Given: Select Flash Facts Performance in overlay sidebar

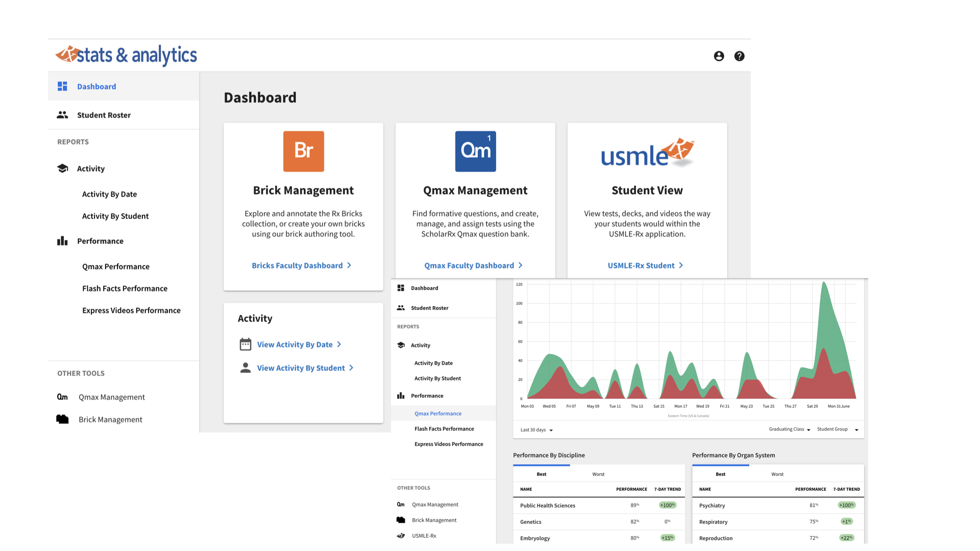Looking at the screenshot, I should (x=444, y=429).
